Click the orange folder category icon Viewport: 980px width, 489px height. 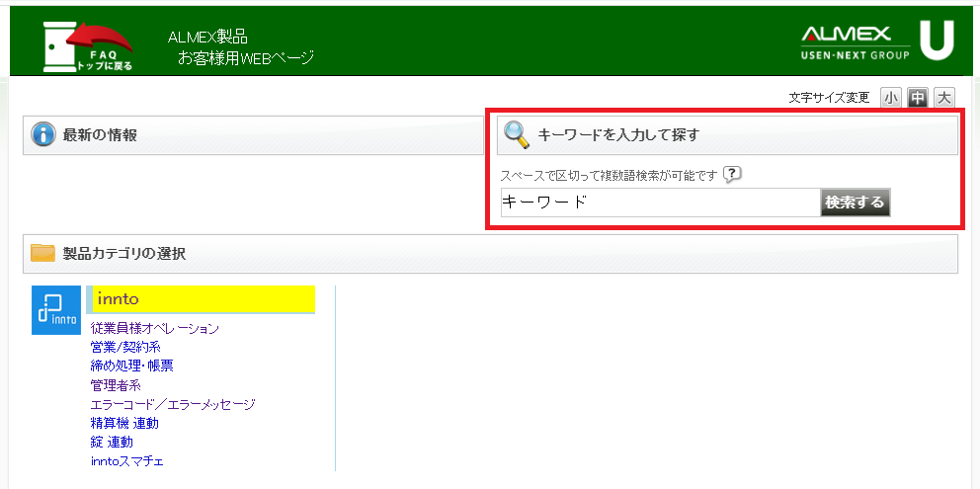tap(42, 253)
